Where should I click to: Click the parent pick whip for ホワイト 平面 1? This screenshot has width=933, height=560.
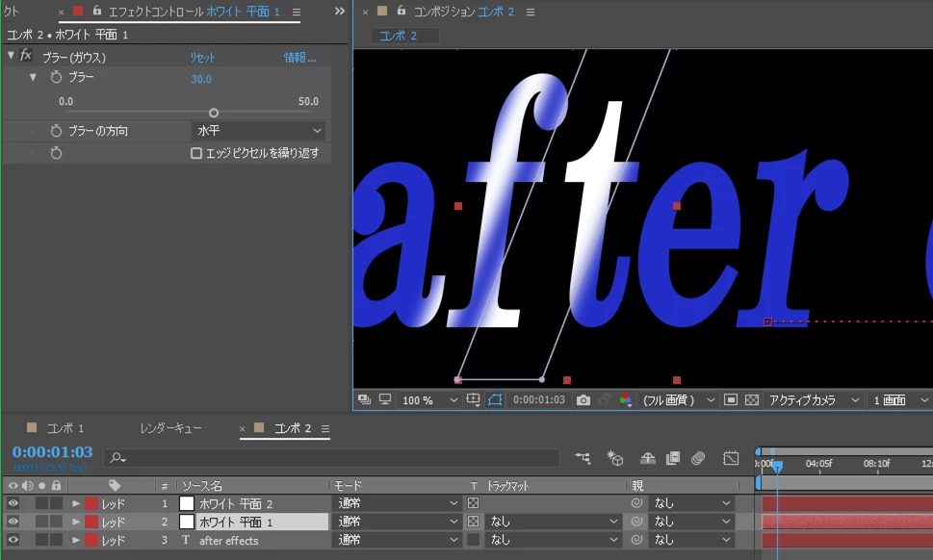(x=636, y=522)
